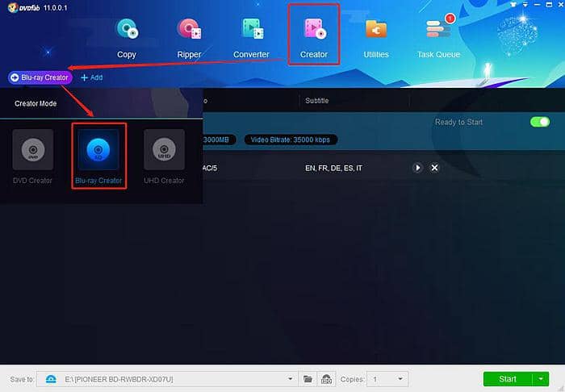
Task: Click the Add button
Action: pos(92,77)
